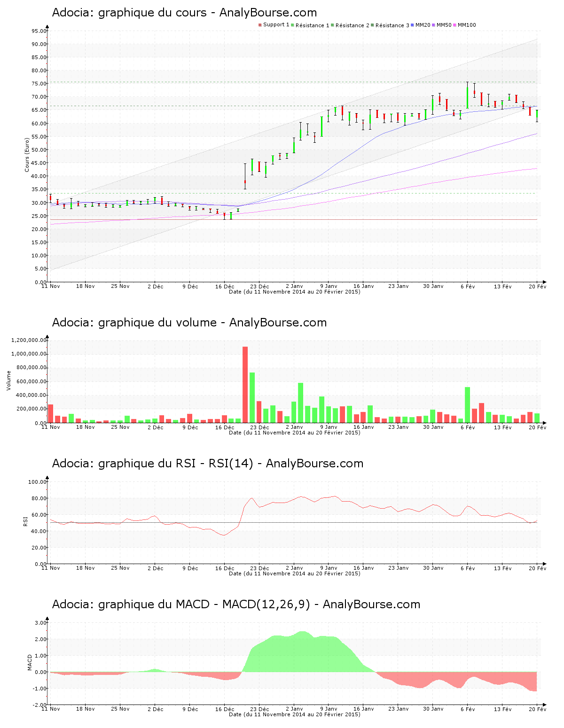Click the '2 Déc' date under volume chart
The image size is (564, 728).
coord(155,427)
